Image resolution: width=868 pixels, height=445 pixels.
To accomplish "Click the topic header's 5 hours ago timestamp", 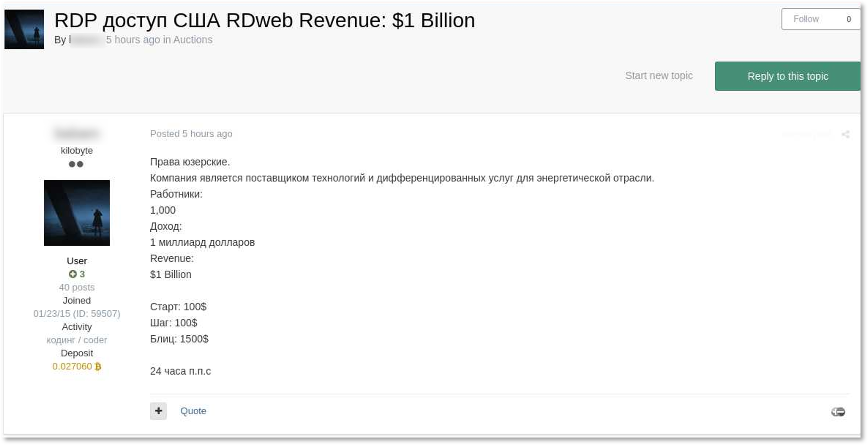I will point(133,40).
